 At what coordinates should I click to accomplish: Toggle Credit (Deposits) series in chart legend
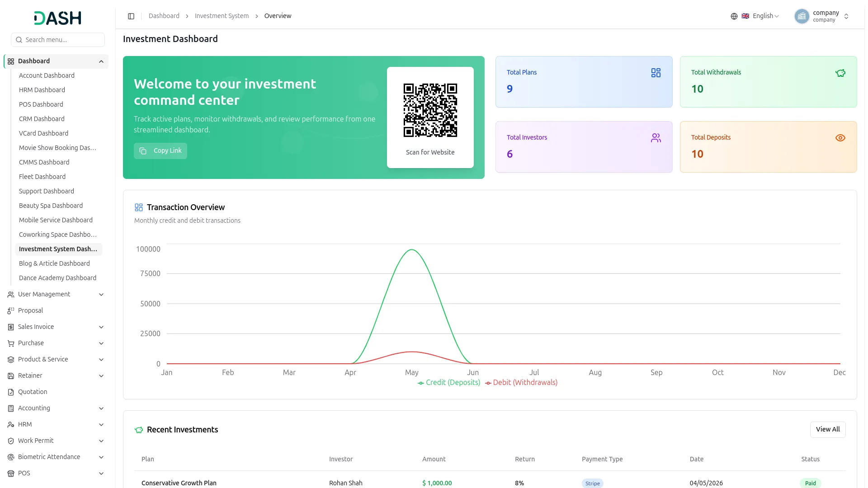tap(449, 383)
